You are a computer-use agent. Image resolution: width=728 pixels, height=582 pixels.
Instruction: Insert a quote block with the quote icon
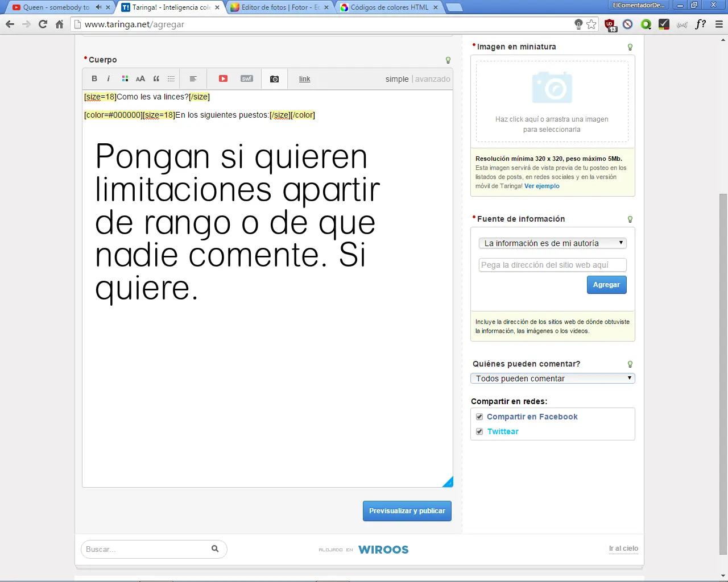[x=156, y=79]
